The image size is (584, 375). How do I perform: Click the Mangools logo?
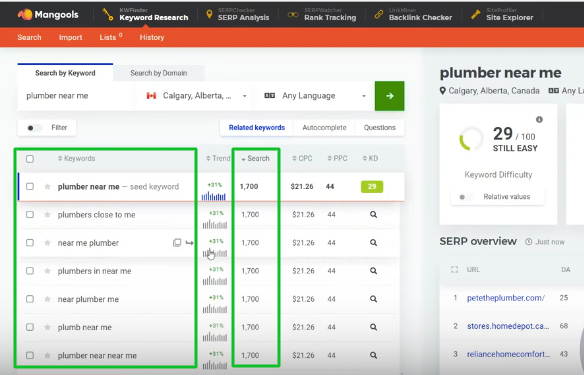coord(48,15)
